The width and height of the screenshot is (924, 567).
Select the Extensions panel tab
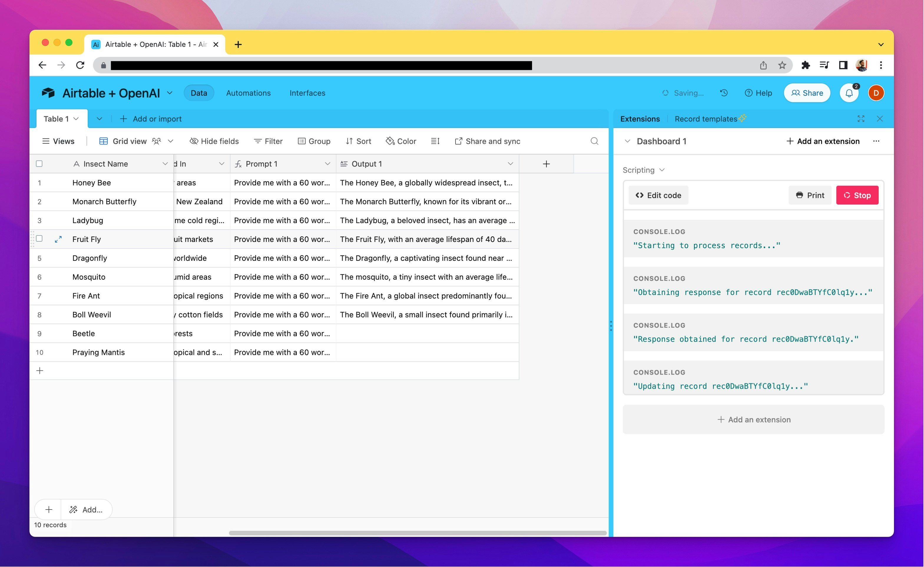point(640,118)
